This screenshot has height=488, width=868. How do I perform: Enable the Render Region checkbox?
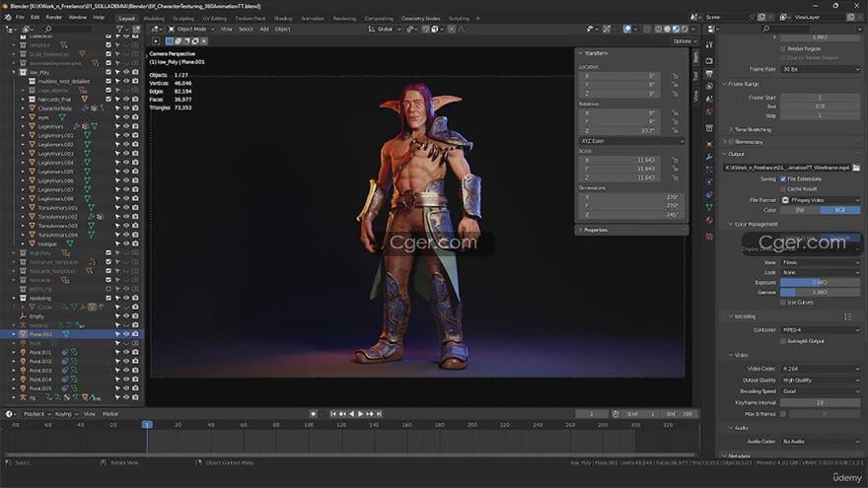coord(783,48)
